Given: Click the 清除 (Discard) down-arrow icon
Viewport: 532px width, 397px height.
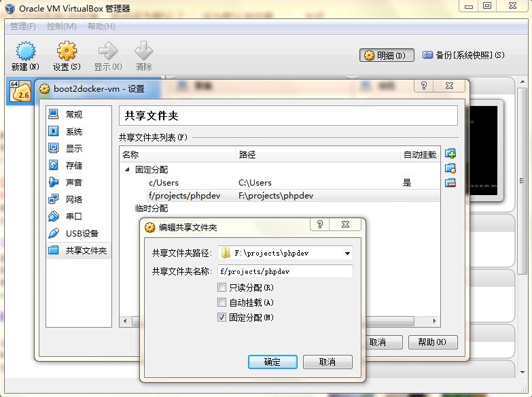Looking at the screenshot, I should point(143,51).
